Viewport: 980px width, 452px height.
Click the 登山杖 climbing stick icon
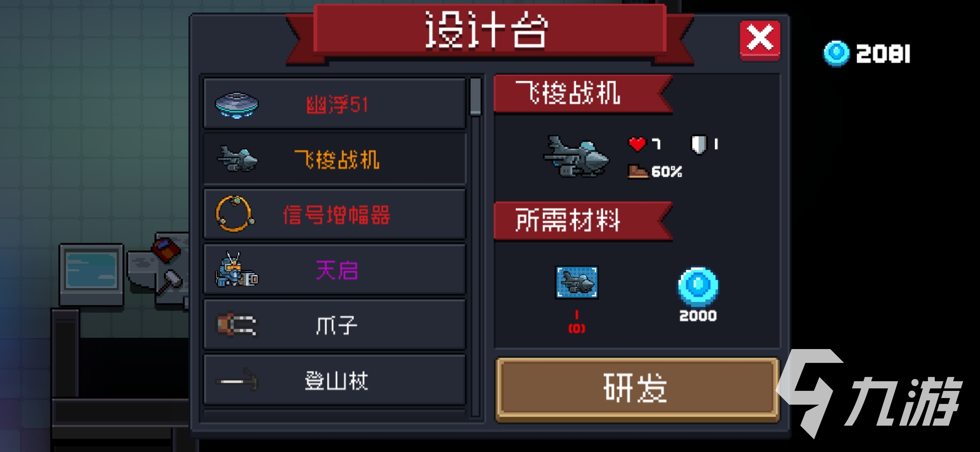(x=237, y=380)
